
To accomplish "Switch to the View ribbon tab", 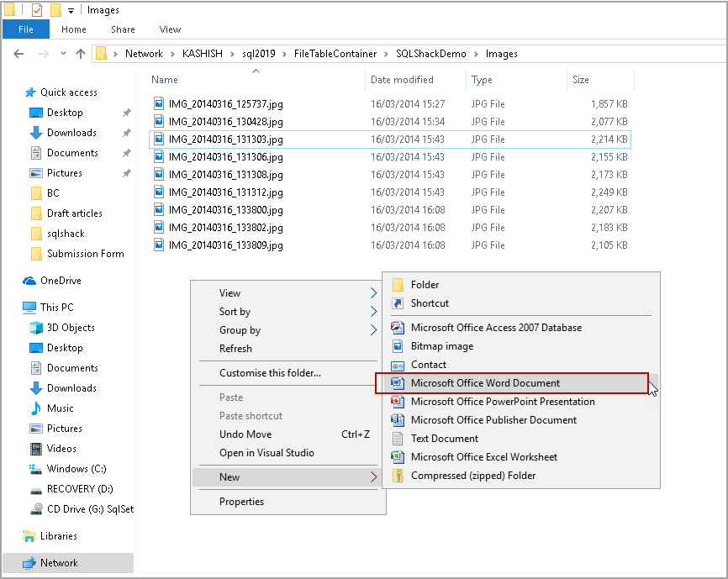I will coord(170,29).
